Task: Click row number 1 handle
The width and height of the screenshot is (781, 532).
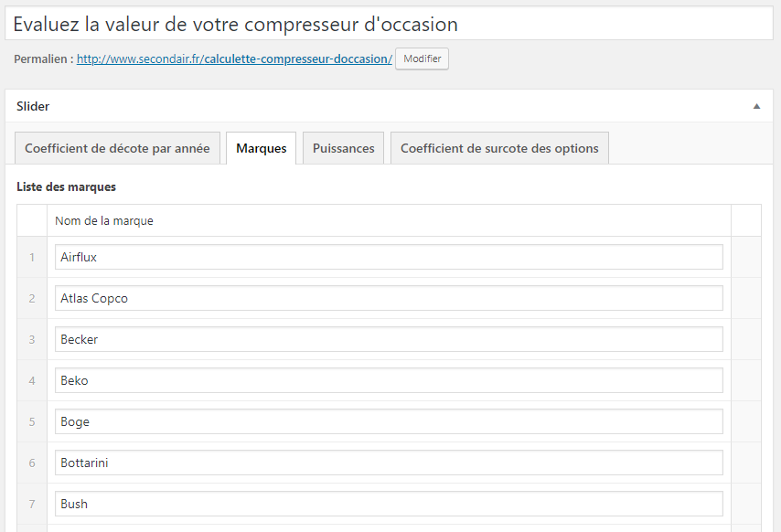Action: coord(32,257)
